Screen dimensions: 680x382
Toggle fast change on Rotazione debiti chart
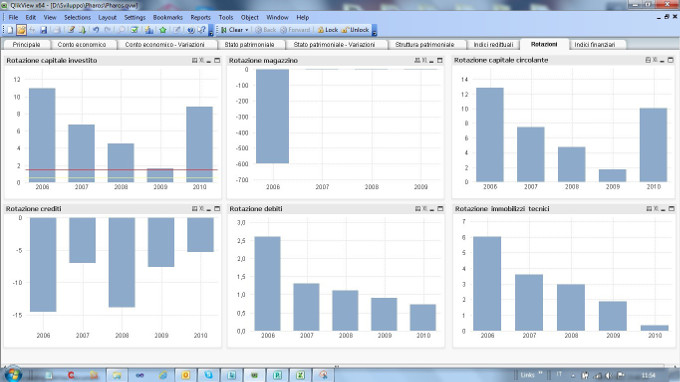coord(418,209)
